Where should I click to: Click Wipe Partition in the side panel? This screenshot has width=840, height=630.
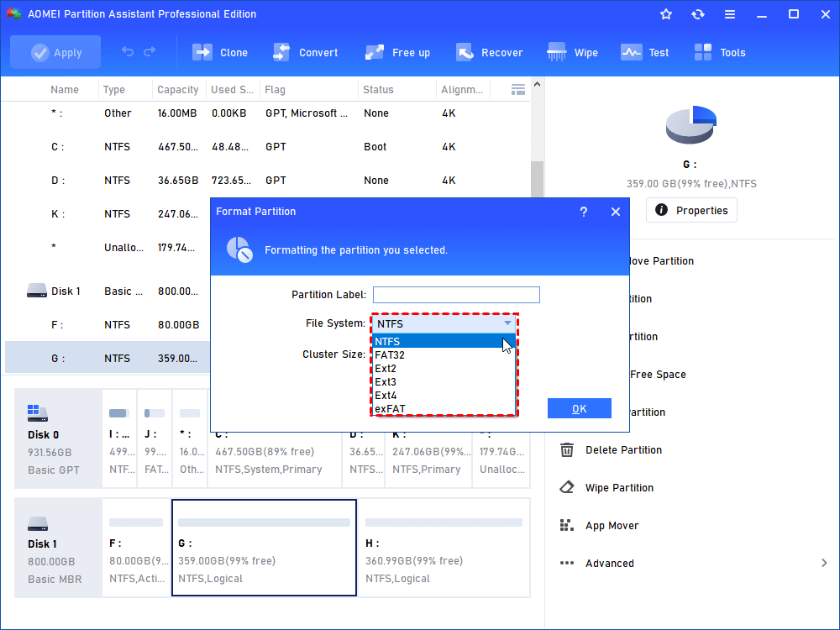tap(619, 488)
